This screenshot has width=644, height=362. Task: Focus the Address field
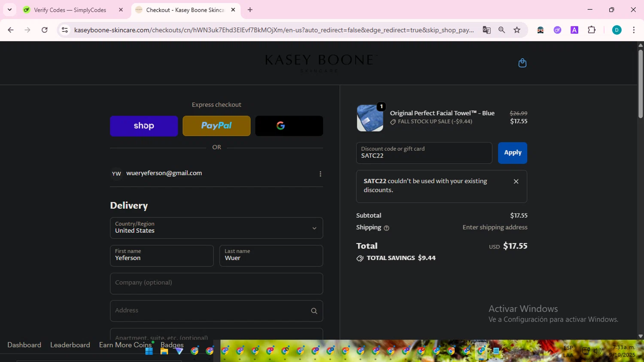216,311
